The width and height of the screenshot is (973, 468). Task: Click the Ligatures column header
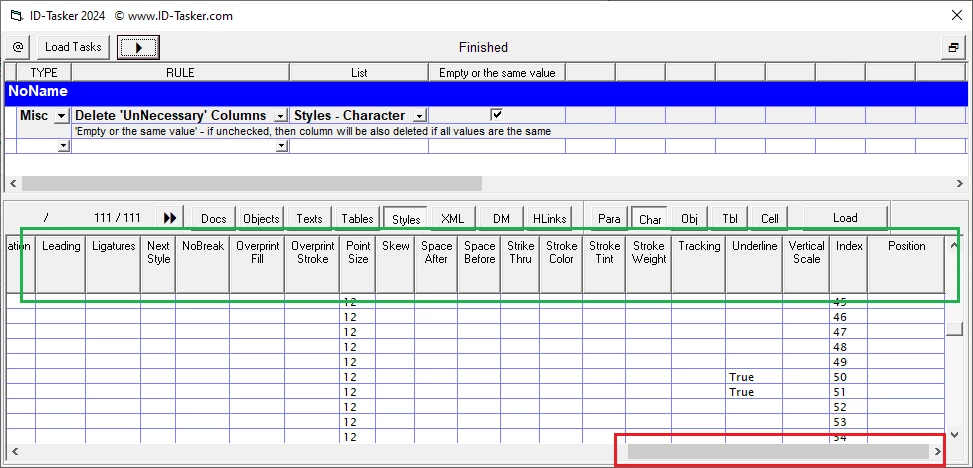pyautogui.click(x=113, y=264)
